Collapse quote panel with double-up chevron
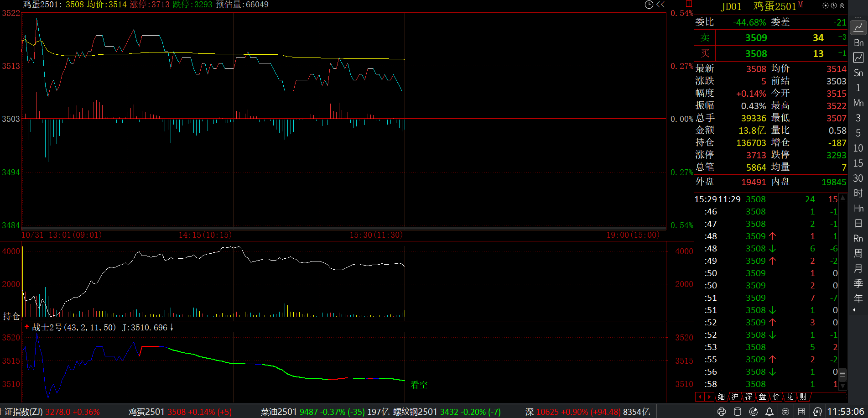 pos(842,5)
